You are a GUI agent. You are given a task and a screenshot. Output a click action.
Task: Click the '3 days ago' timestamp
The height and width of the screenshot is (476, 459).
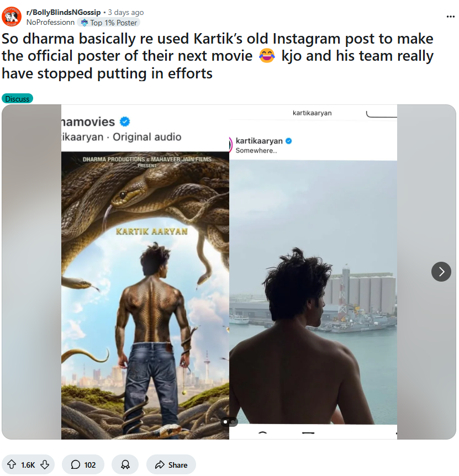coord(125,12)
